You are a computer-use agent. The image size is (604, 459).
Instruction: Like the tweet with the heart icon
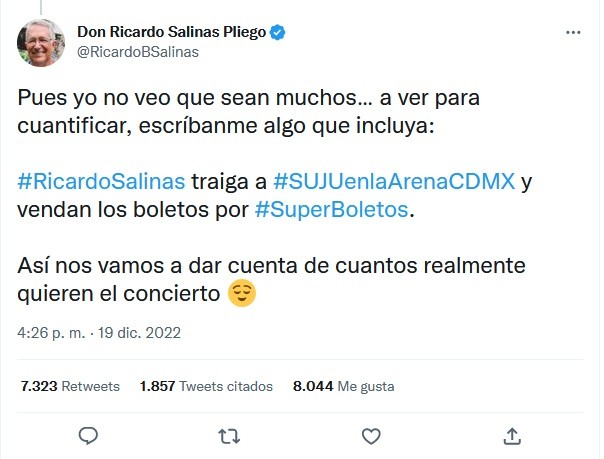(x=371, y=435)
